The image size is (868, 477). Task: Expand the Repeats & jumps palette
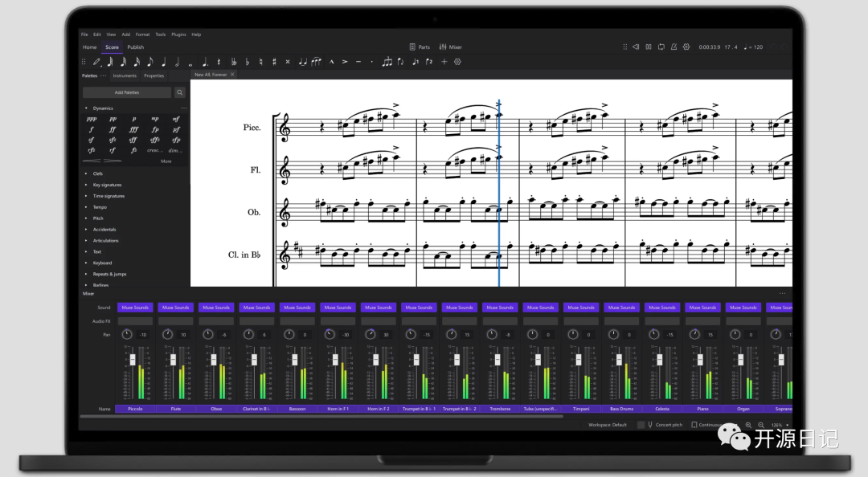(x=86, y=274)
